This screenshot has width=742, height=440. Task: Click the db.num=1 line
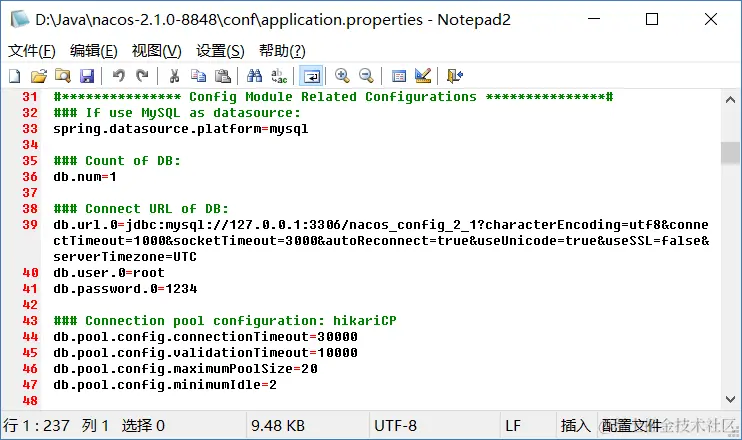click(x=85, y=177)
